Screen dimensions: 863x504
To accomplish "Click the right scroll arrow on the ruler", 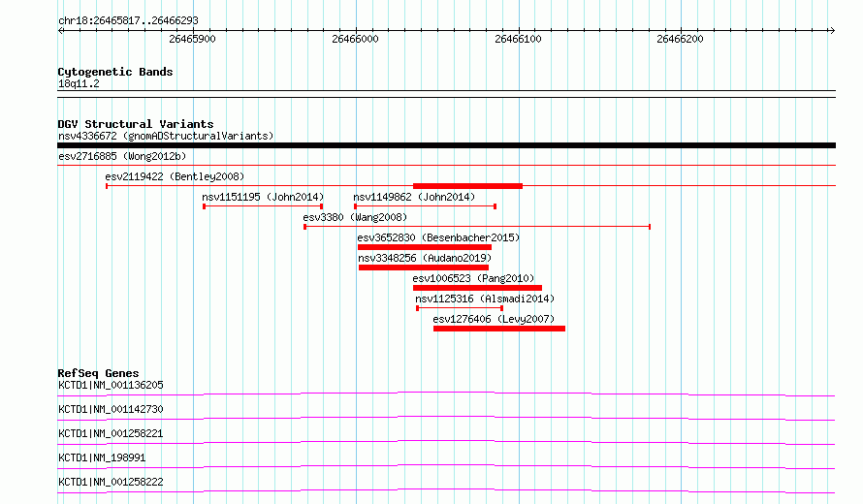I will coord(832,31).
